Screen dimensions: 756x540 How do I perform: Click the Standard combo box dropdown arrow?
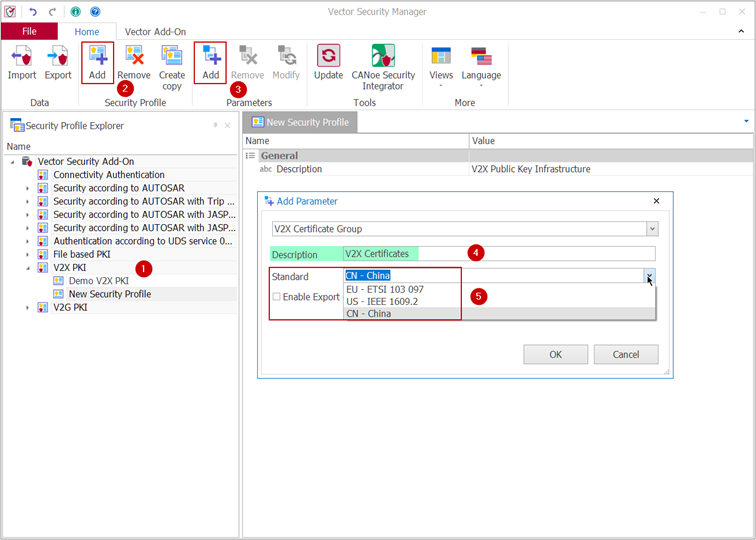click(x=649, y=276)
